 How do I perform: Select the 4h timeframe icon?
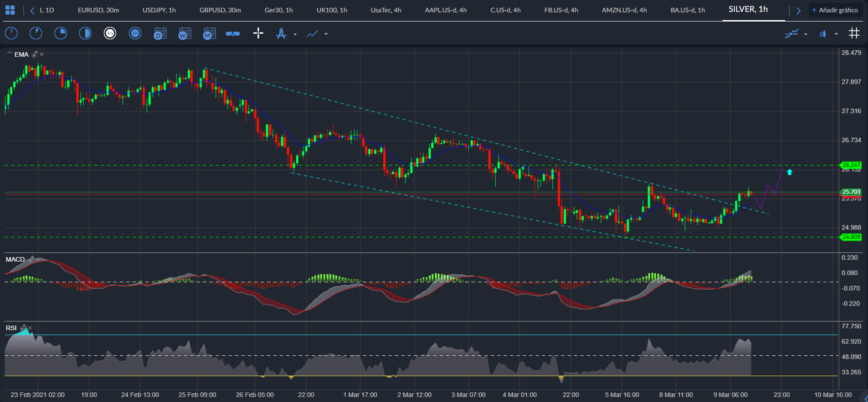click(x=135, y=33)
